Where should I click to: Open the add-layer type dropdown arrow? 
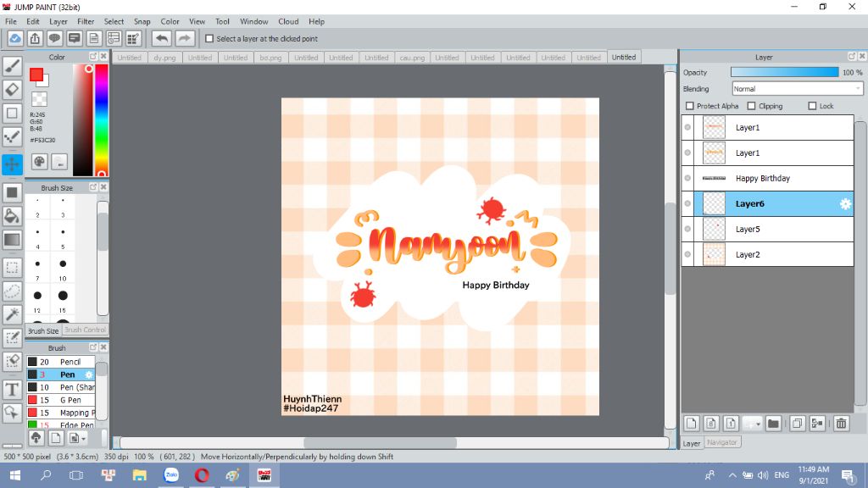pyautogui.click(x=759, y=424)
